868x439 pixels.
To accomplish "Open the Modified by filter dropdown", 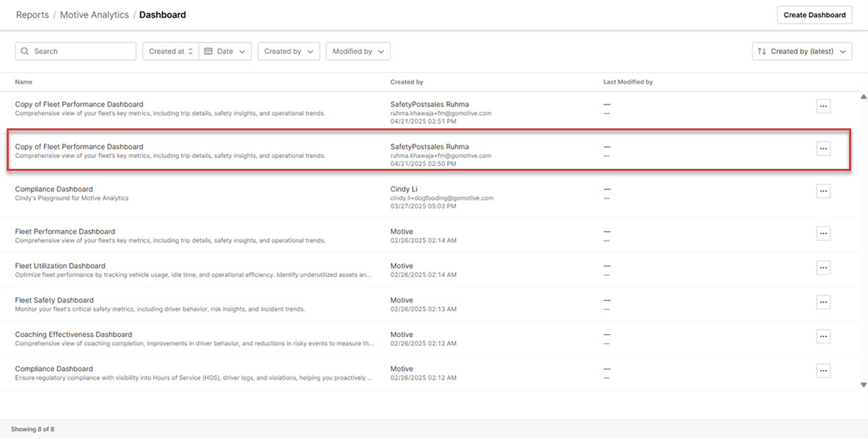I will 358,51.
